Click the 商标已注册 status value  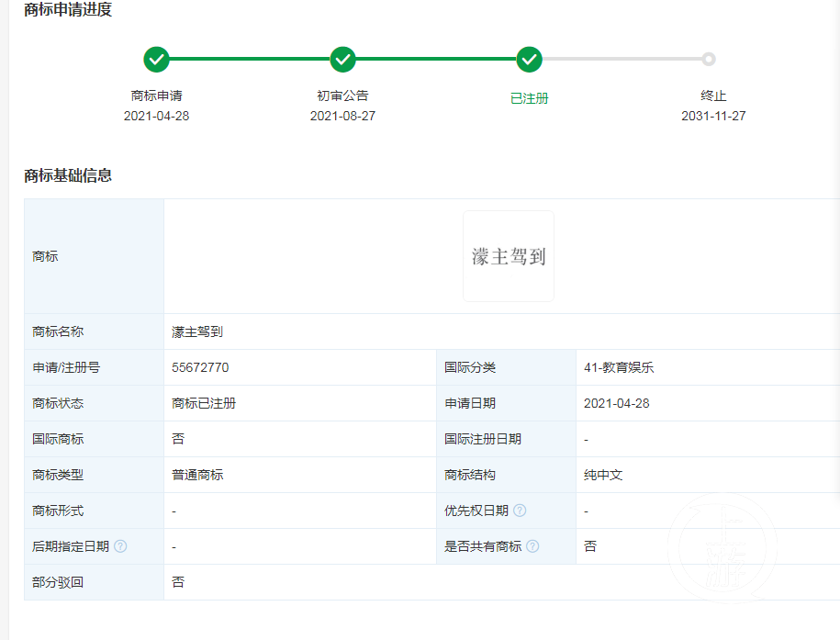[x=204, y=403]
